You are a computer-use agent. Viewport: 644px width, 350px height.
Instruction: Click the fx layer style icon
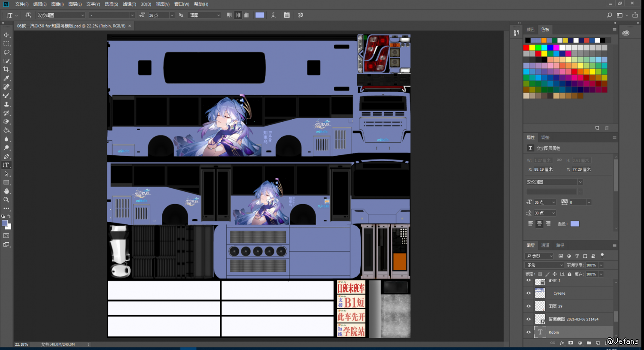[x=562, y=343]
